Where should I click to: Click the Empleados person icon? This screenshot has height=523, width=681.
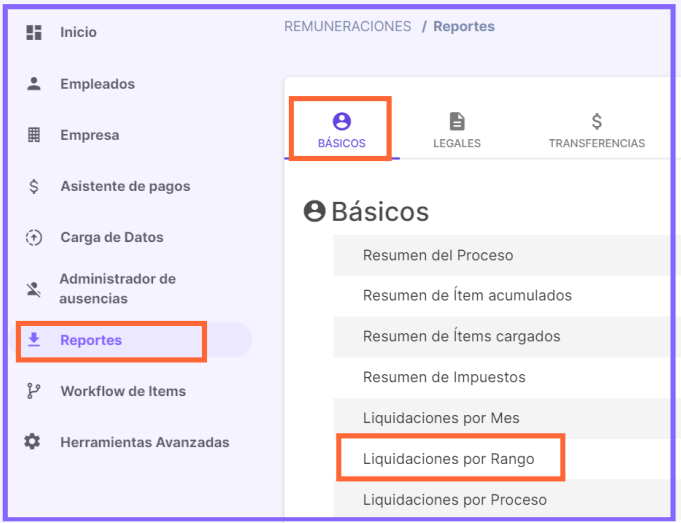click(x=34, y=83)
